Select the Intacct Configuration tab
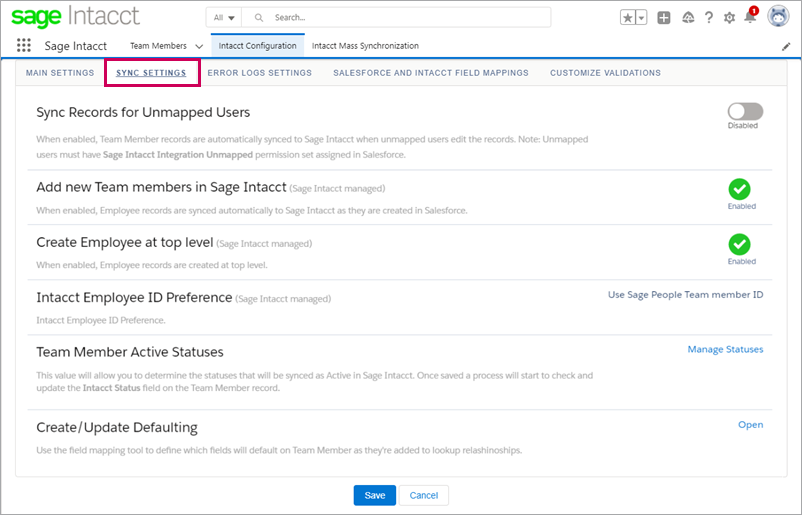Viewport: 802px width, 515px height. click(257, 46)
